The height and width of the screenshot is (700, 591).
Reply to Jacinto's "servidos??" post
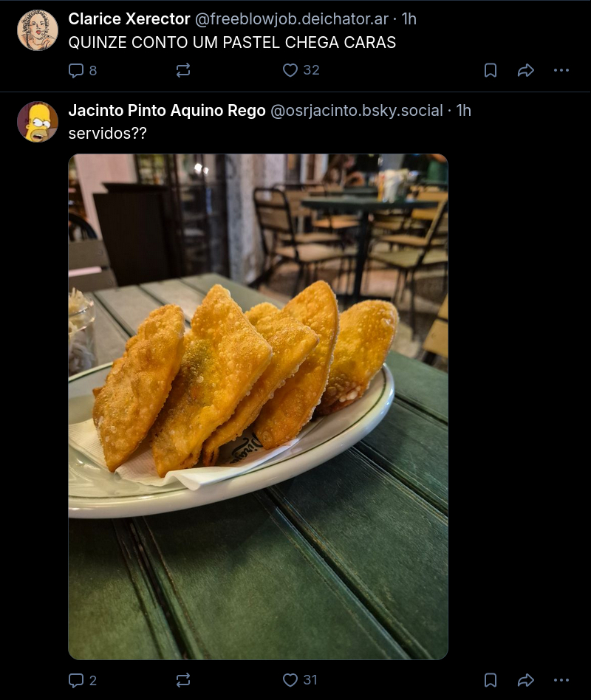[x=76, y=680]
